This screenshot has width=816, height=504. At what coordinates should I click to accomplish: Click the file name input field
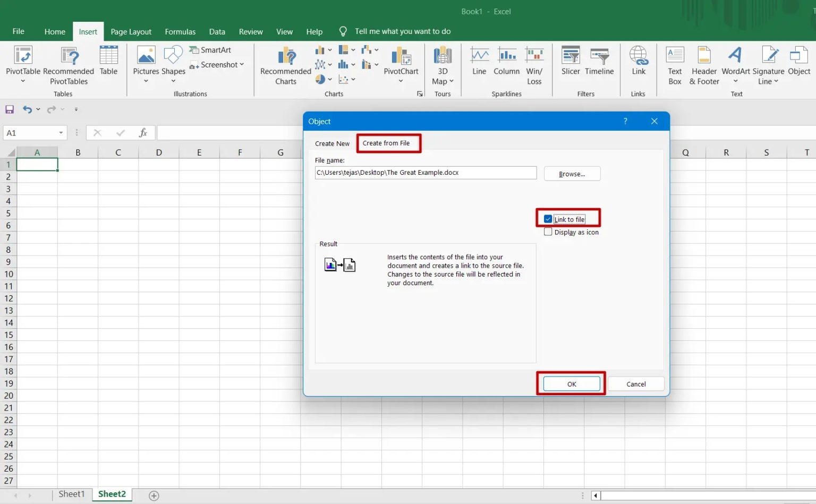point(425,173)
